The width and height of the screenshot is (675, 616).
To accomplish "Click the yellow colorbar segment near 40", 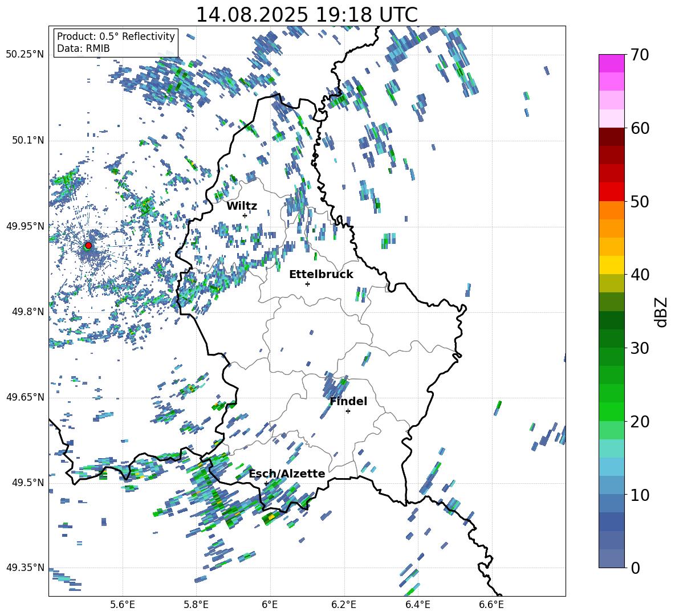I will (x=611, y=265).
